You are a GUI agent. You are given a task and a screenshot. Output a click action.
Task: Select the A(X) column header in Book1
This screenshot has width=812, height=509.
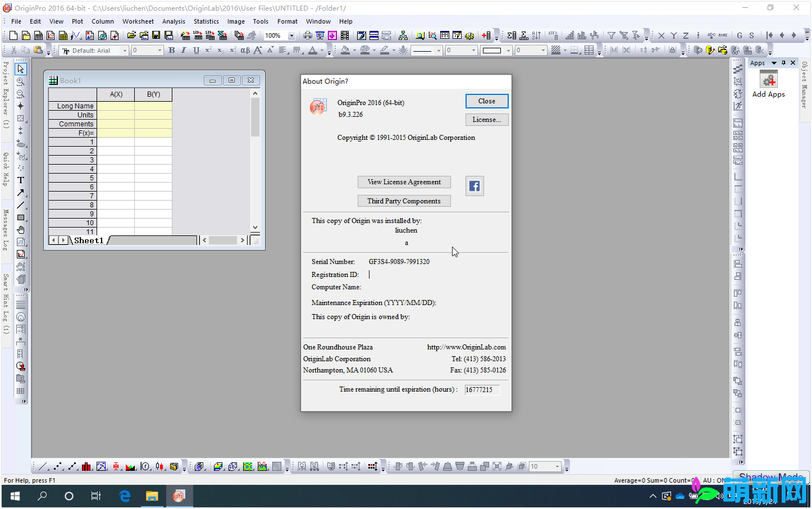[116, 94]
